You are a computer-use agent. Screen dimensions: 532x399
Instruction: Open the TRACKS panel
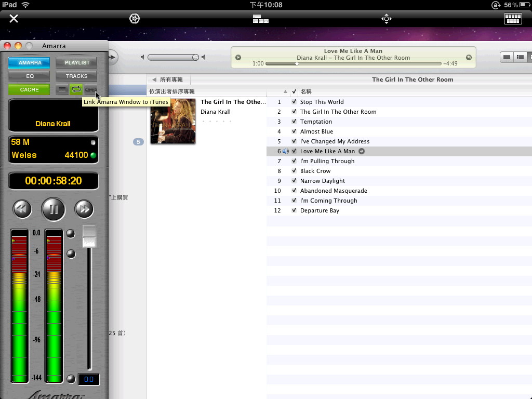click(x=77, y=76)
